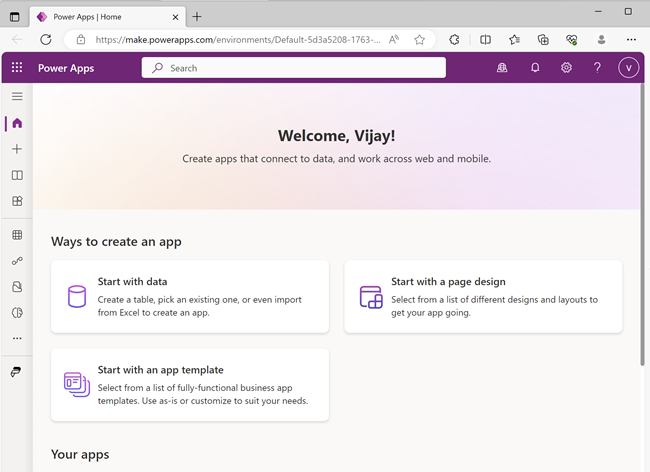Screen dimensions: 650x472
Task: Open a new browser tab
Action: [x=197, y=17]
